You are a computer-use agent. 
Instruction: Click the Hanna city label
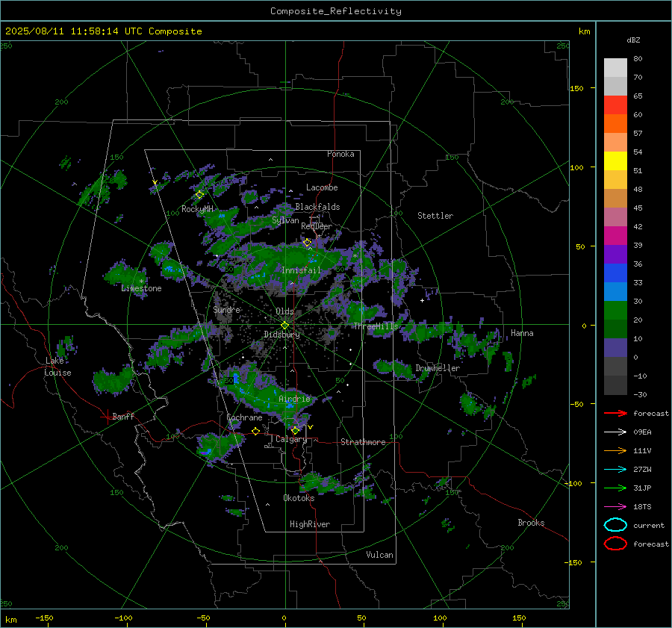point(522,333)
